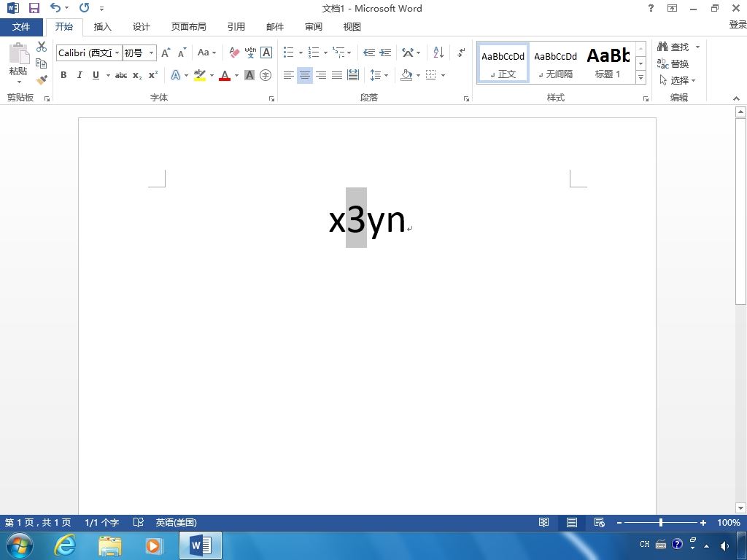Click 登录 (Sign in) link

click(738, 25)
